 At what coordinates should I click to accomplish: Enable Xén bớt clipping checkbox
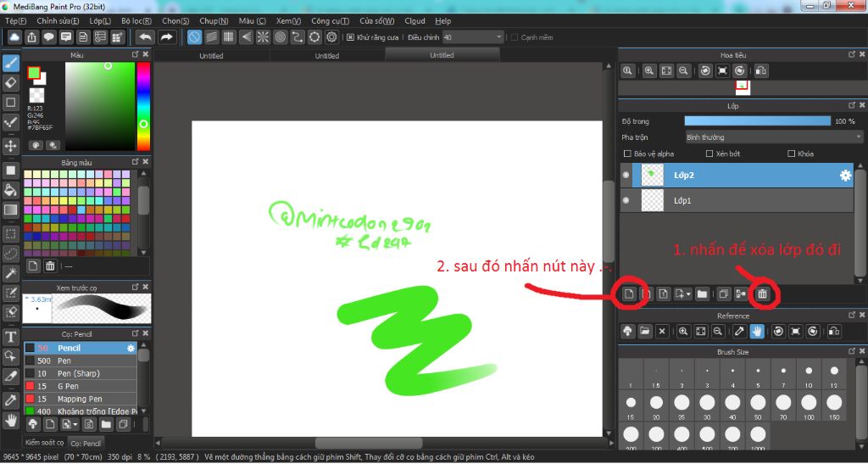(x=709, y=154)
